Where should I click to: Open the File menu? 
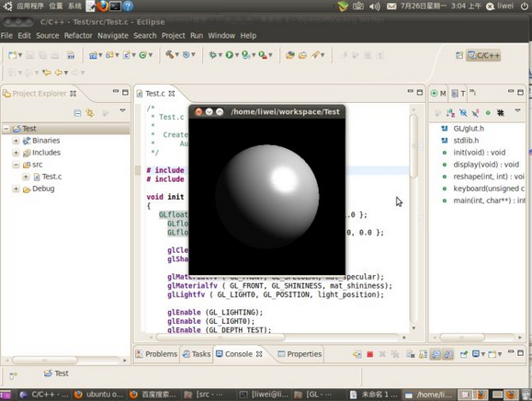[6, 35]
